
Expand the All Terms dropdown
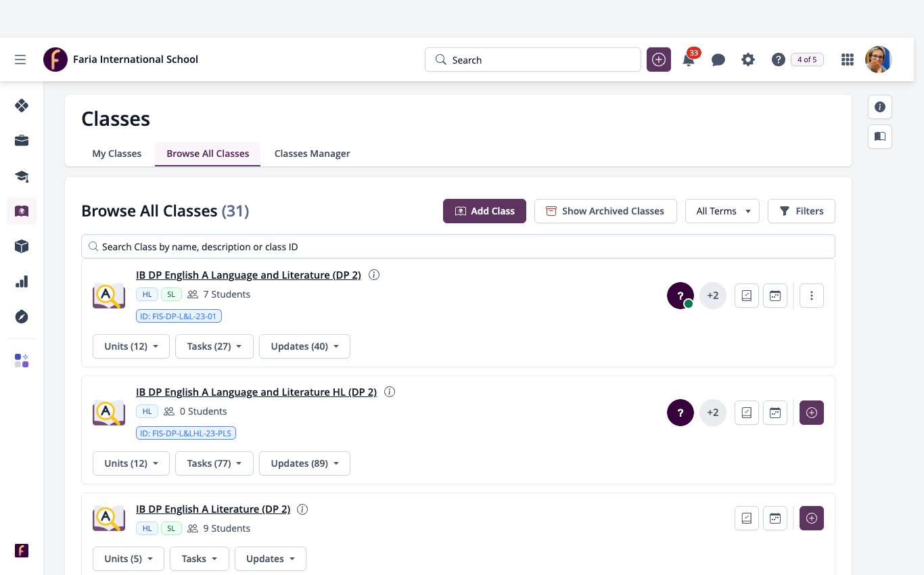[722, 211]
